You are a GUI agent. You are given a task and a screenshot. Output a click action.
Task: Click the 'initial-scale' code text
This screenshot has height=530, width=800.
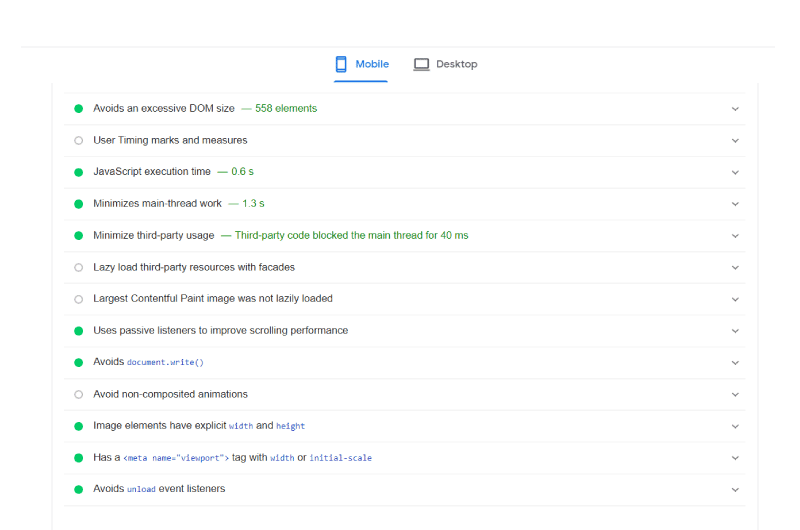[x=340, y=458]
